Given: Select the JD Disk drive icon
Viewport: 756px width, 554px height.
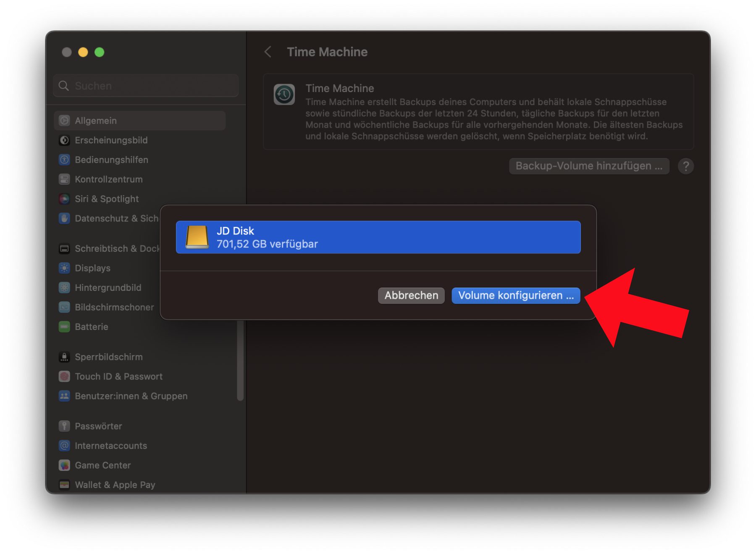Looking at the screenshot, I should pos(197,237).
